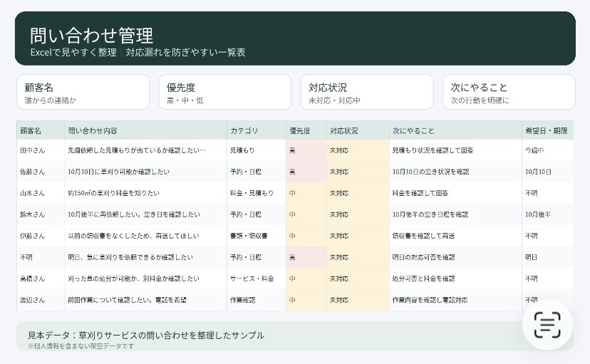590x364 pixels.
Task: Click 10月後半に再依頼したい inquiry cell
Action: point(145,214)
